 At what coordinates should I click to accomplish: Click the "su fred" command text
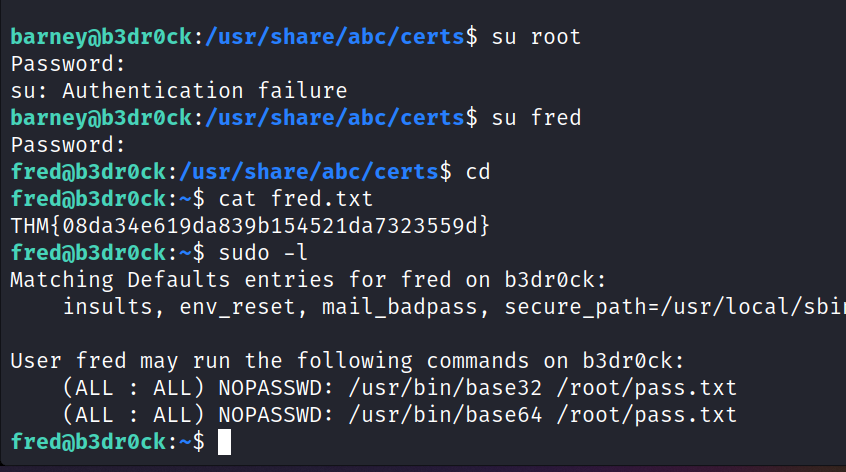[x=536, y=118]
